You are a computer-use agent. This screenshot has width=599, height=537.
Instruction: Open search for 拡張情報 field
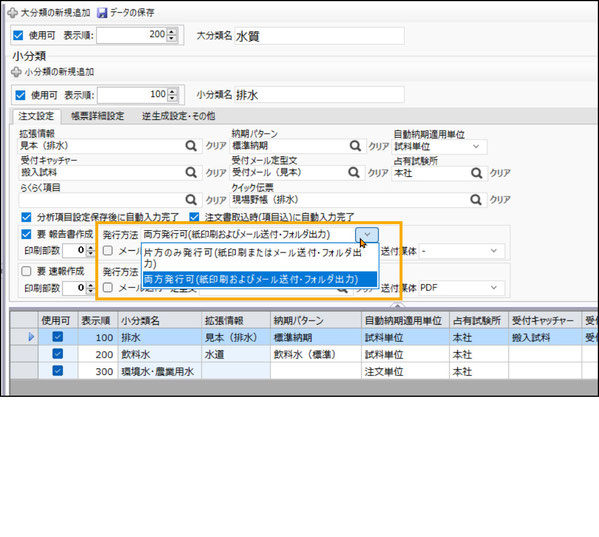(191, 146)
